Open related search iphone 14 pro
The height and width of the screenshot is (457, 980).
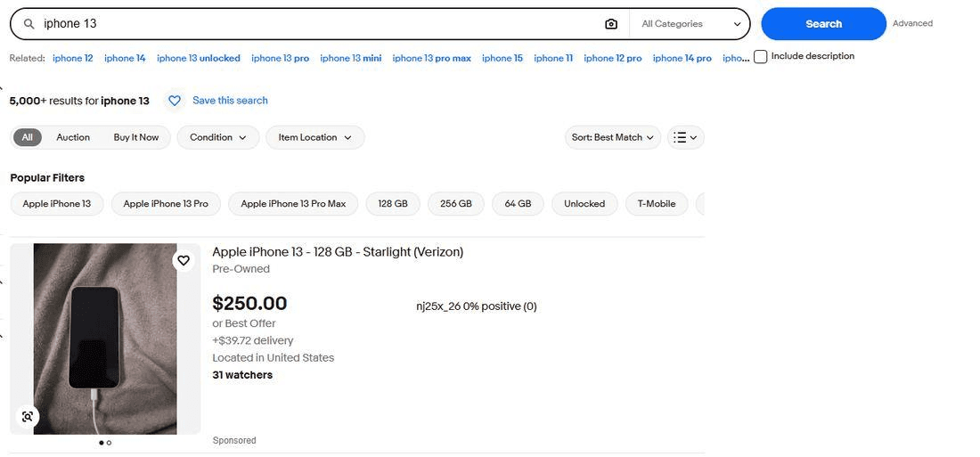click(x=682, y=58)
